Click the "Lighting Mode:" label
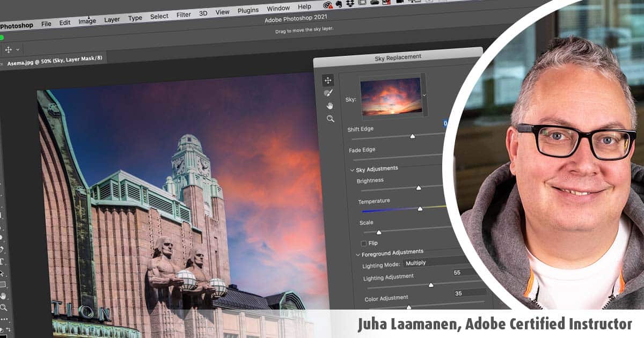Image resolution: width=644 pixels, height=338 pixels. [x=381, y=265]
